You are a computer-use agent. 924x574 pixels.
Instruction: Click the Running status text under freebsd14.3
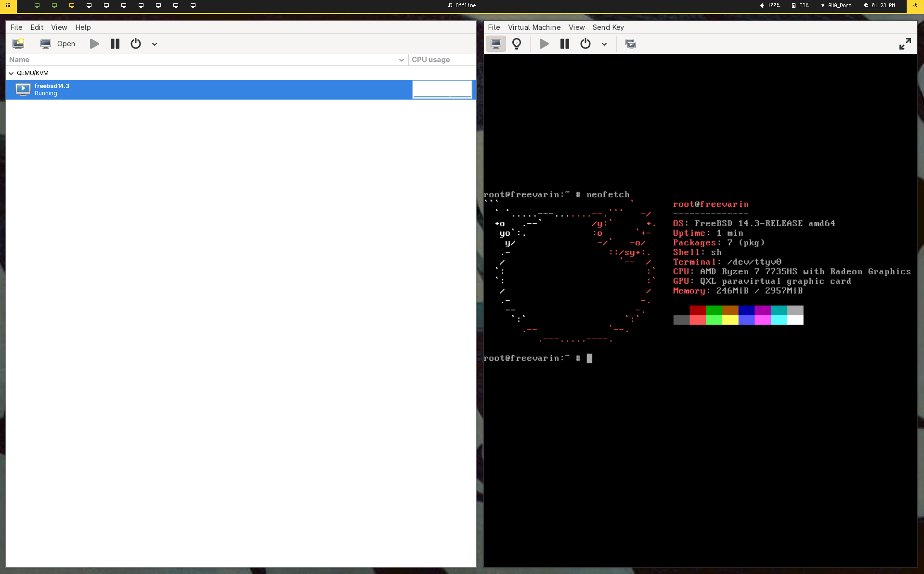point(46,93)
